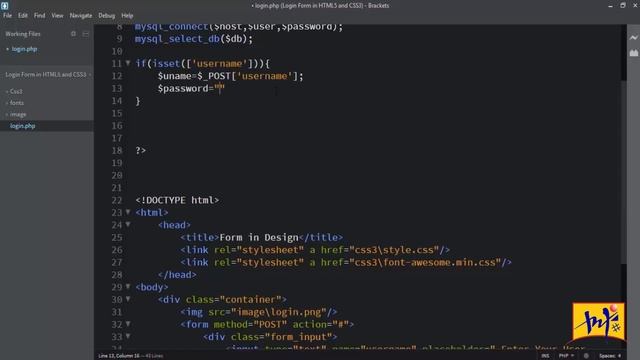This screenshot has height=360, width=640.
Task: Click 'css3\font-awesome.min.css' href value
Action: tap(425, 262)
